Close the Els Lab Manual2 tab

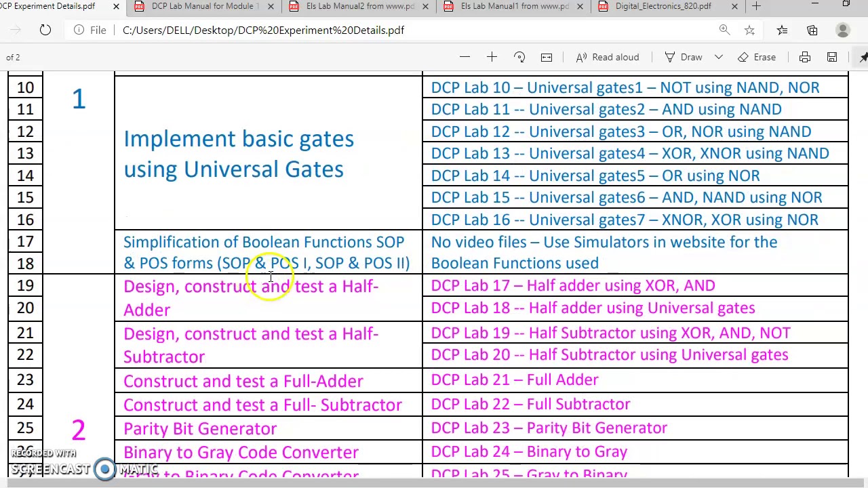[x=425, y=6]
